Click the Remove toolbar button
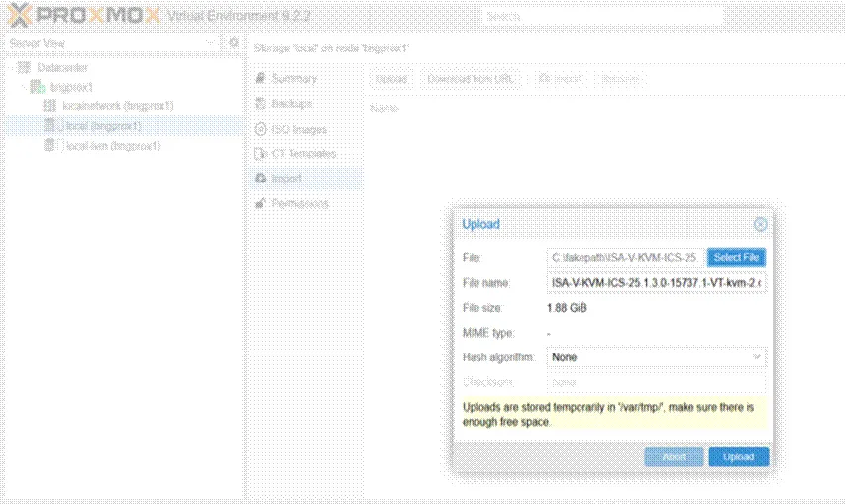 (620, 79)
